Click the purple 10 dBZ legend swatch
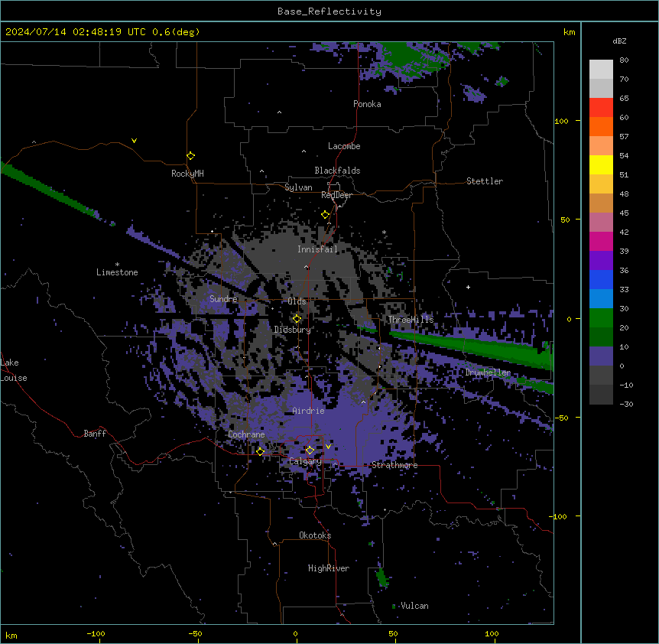Image resolution: width=659 pixels, height=644 pixels. pos(601,356)
